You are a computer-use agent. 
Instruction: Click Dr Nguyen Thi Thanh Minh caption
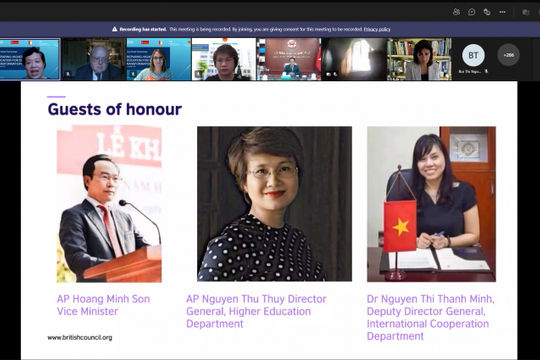(x=430, y=317)
